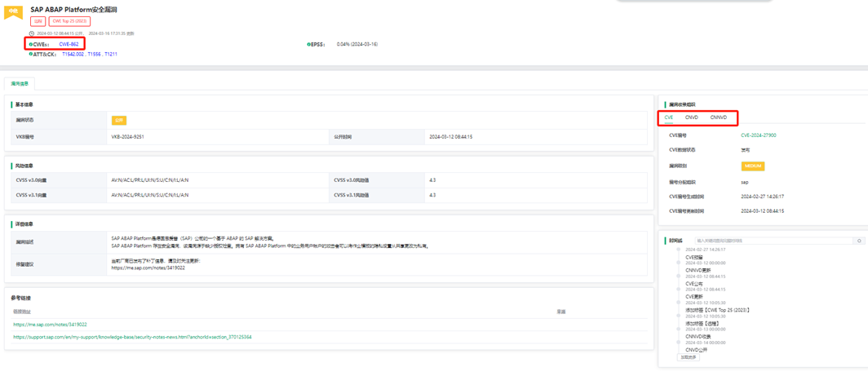Select the VKB-2024-9251 identifier text
This screenshot has width=868, height=372.
pos(128,137)
